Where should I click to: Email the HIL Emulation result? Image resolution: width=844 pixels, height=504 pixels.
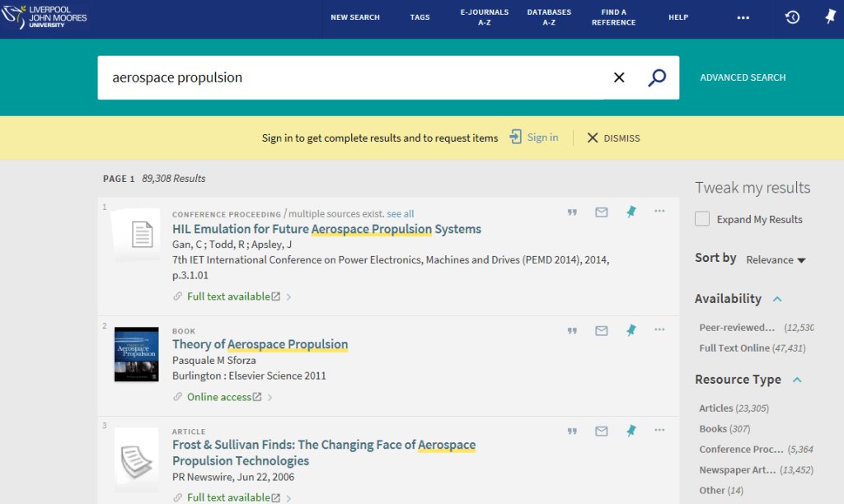point(601,212)
